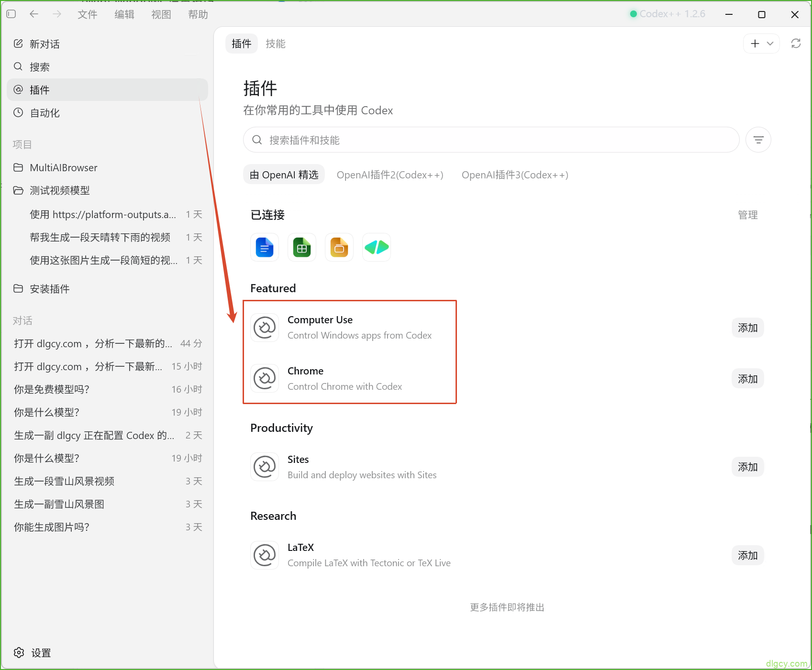The height and width of the screenshot is (670, 812).
Task: Click the blue document connected plugin icon
Action: pos(265,247)
